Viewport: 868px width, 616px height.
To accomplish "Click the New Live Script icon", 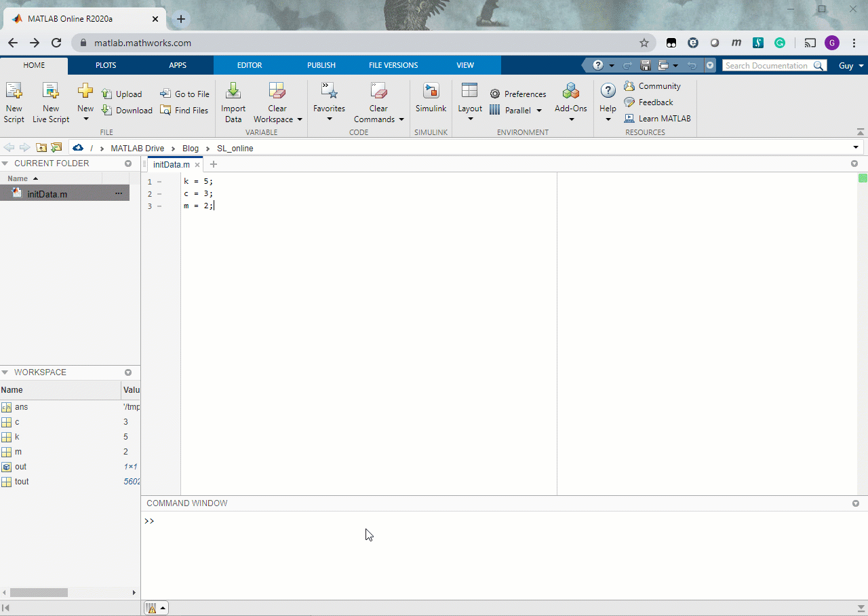I will click(x=51, y=91).
